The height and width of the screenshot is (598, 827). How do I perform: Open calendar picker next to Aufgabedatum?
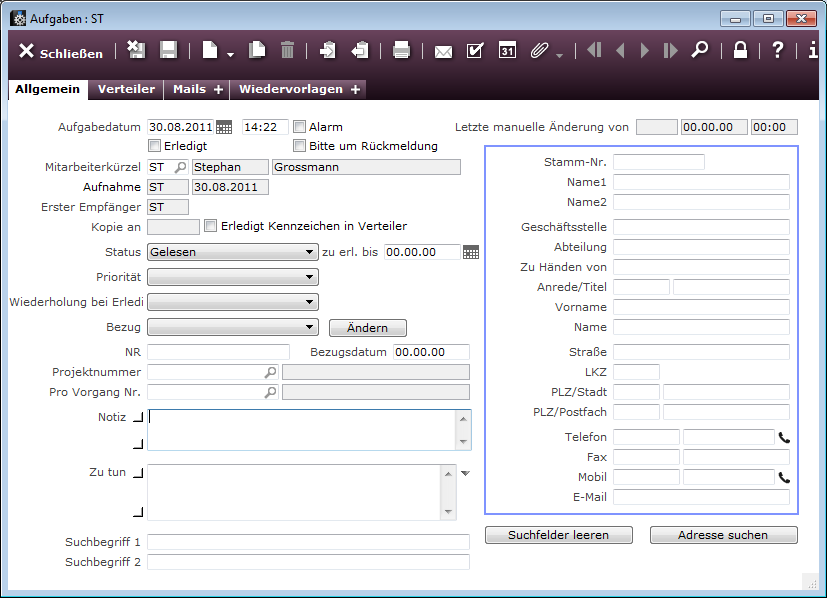coord(224,127)
